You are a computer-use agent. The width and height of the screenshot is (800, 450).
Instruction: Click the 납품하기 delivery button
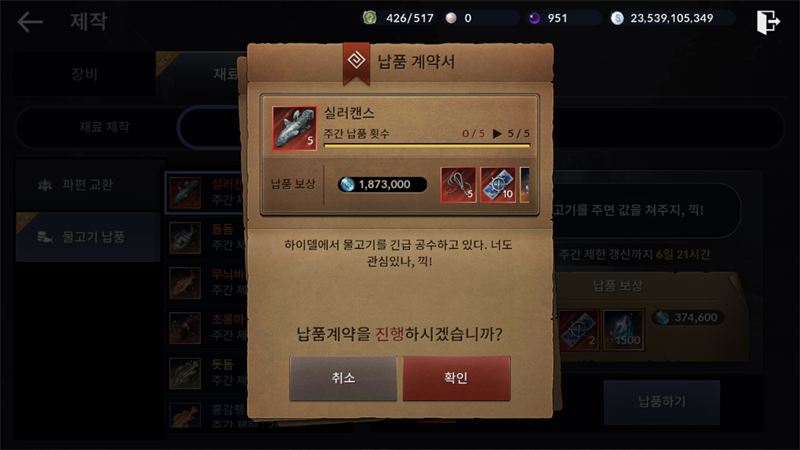click(x=662, y=402)
